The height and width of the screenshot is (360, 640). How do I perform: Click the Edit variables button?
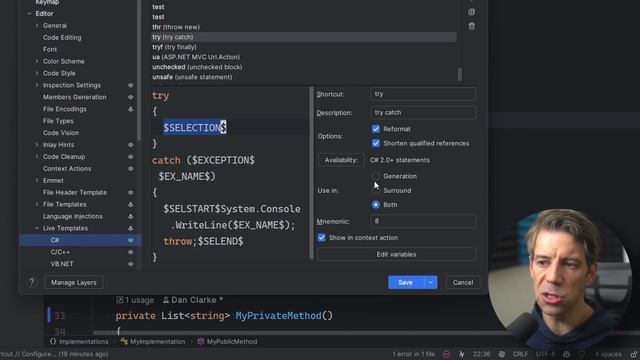(396, 254)
